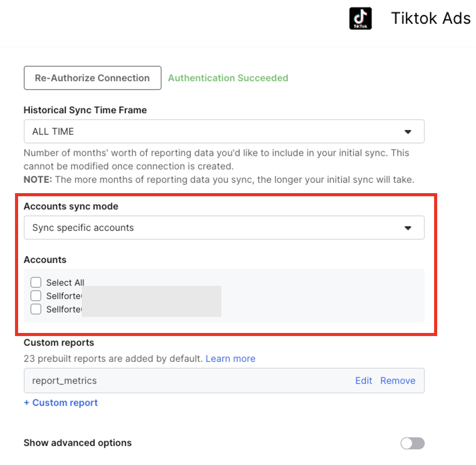
Task: Click the Authentication Succeeded status text
Action: coord(228,78)
